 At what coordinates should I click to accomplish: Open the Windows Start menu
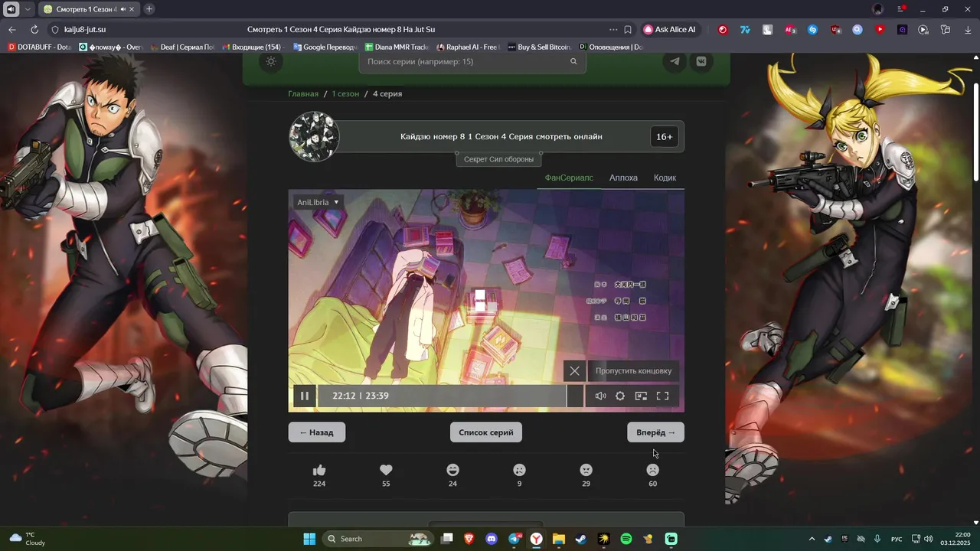(309, 539)
